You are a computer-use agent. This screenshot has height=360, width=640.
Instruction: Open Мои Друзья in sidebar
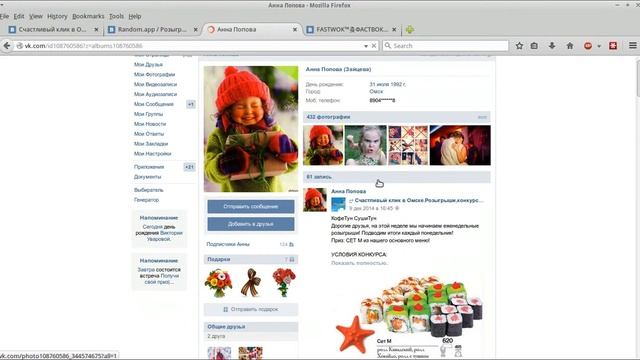tap(148, 64)
